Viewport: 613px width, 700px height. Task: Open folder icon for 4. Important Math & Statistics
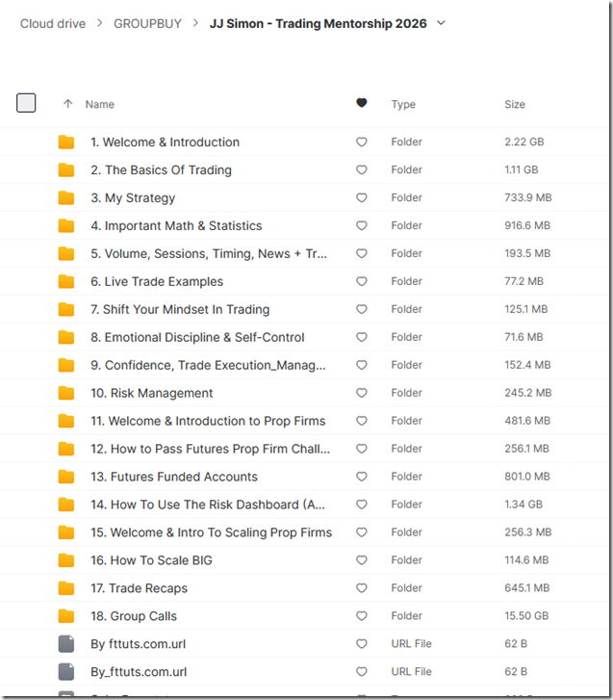(66, 225)
